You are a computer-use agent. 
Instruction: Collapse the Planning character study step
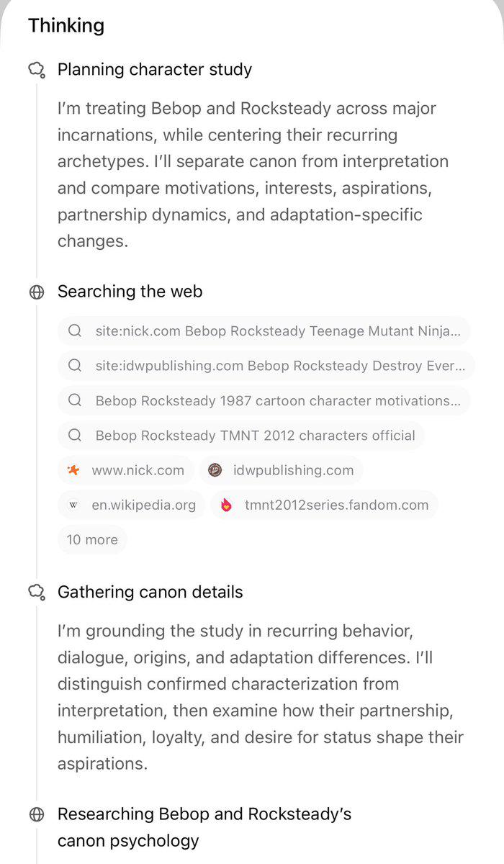pos(155,70)
